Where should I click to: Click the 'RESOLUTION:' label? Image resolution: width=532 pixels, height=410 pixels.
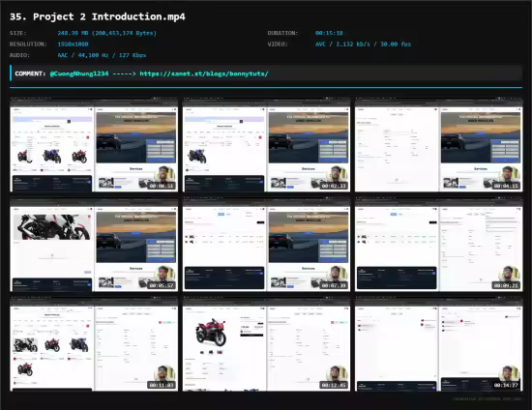pyautogui.click(x=28, y=44)
